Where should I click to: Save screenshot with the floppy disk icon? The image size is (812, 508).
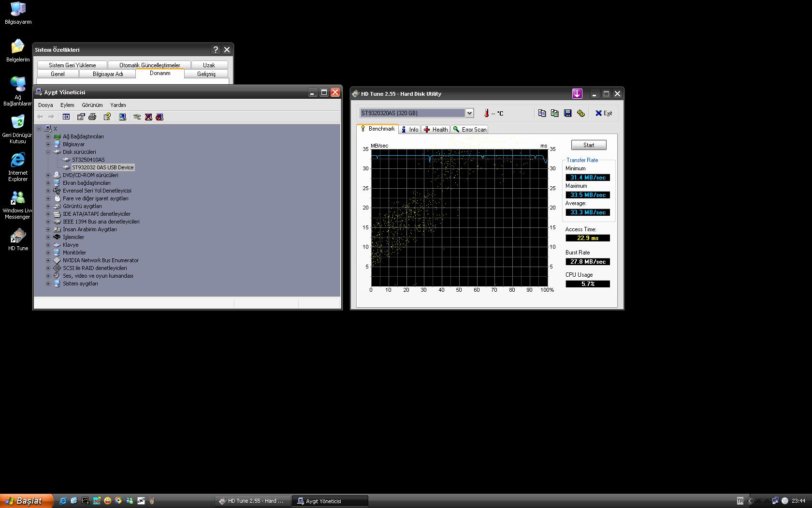pos(568,113)
